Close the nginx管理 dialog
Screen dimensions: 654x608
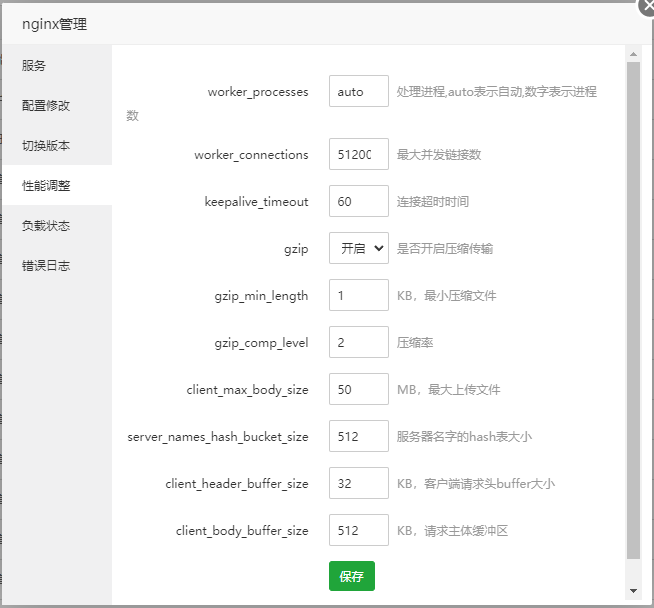pos(646,5)
